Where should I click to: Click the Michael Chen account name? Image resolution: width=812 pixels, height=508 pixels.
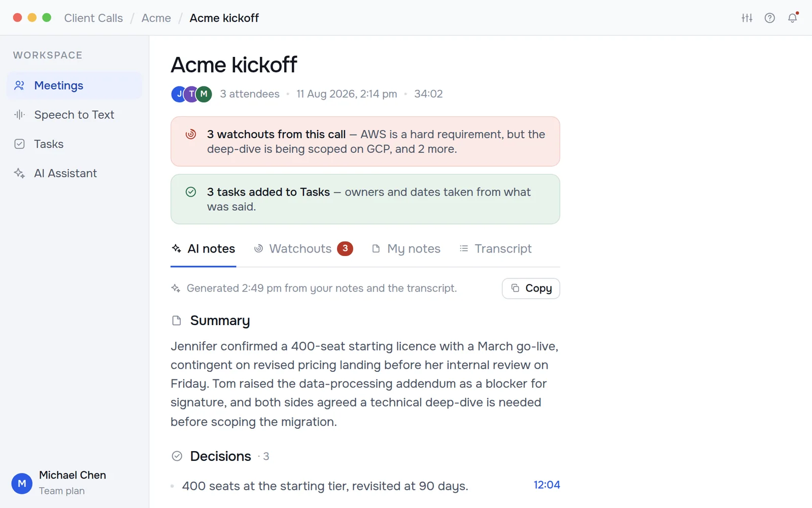(x=73, y=475)
